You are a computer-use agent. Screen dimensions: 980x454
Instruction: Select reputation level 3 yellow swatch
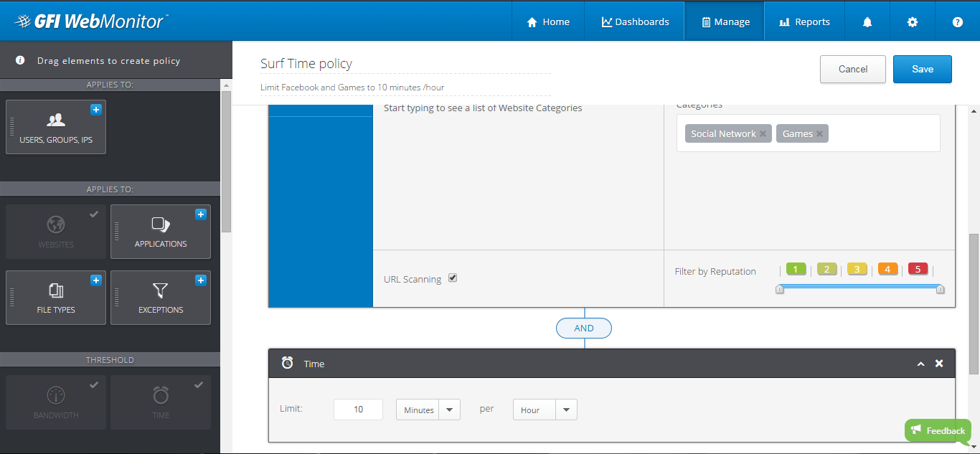(857, 270)
